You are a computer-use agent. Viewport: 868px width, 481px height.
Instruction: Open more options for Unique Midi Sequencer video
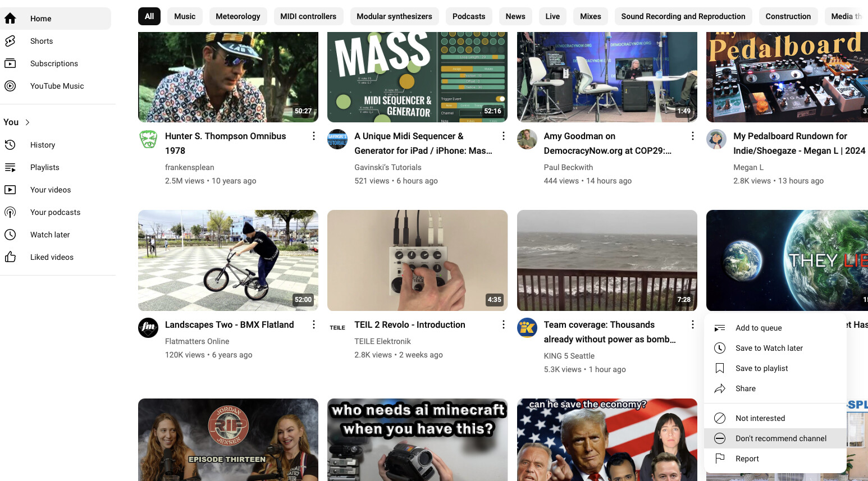503,136
